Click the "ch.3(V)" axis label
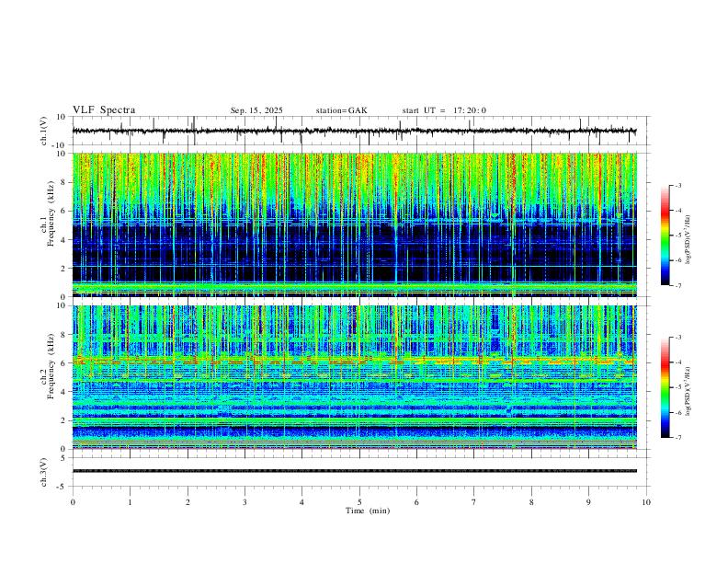The width and height of the screenshot is (728, 563). pyautogui.click(x=44, y=473)
